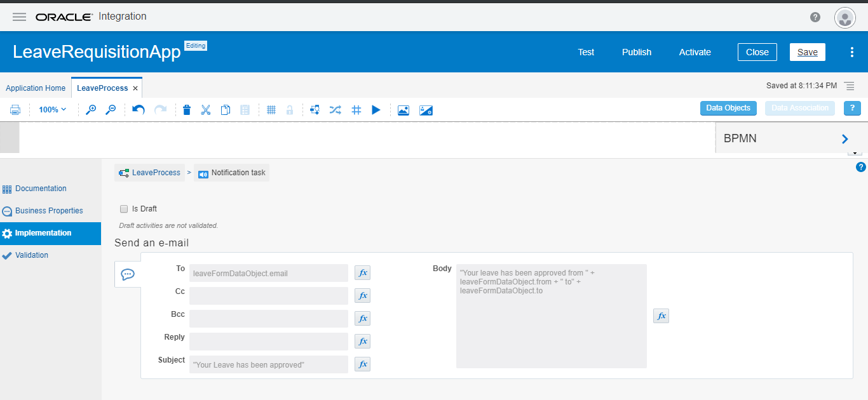Image resolution: width=868 pixels, height=400 pixels.
Task: Toggle the grid display icon
Action: click(x=271, y=110)
